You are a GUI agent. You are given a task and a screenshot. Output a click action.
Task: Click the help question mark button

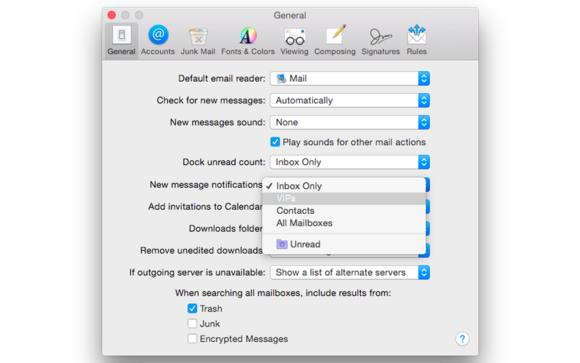pyautogui.click(x=462, y=339)
